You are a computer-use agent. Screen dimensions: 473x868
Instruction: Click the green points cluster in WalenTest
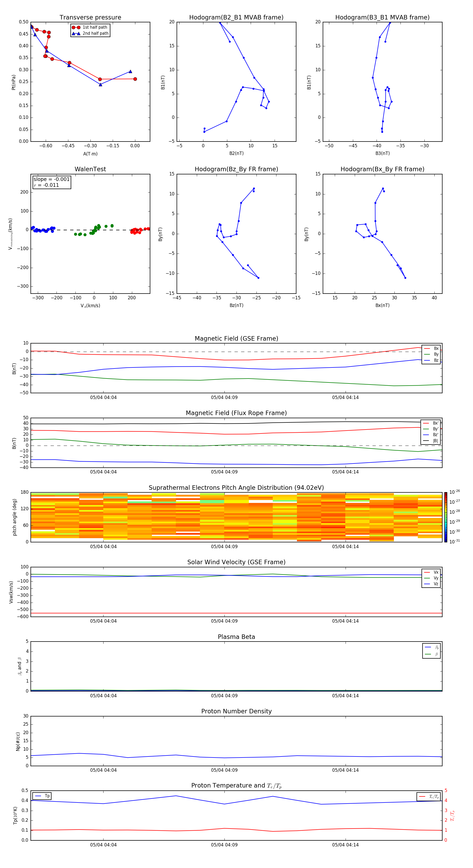coord(94,230)
